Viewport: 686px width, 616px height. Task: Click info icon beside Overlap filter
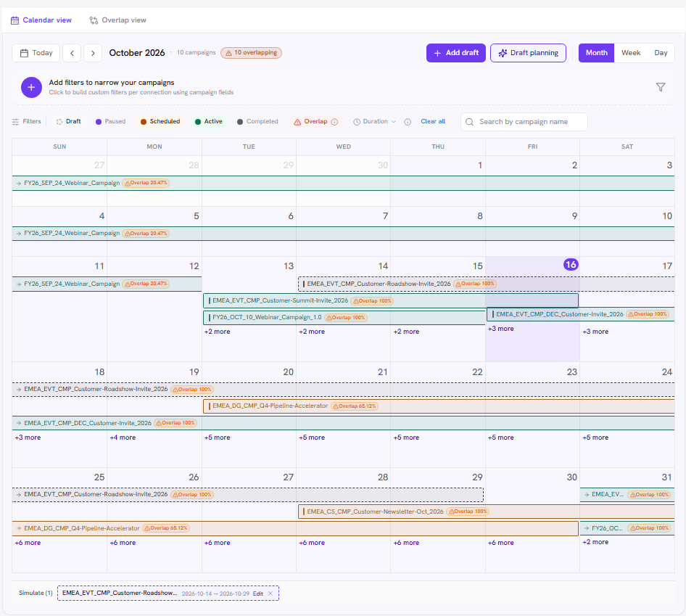point(335,122)
